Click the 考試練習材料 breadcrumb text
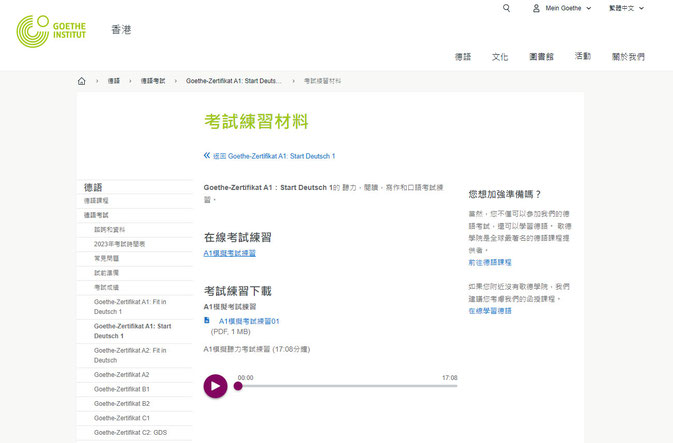Screen dimensions: 673x443 322,81
